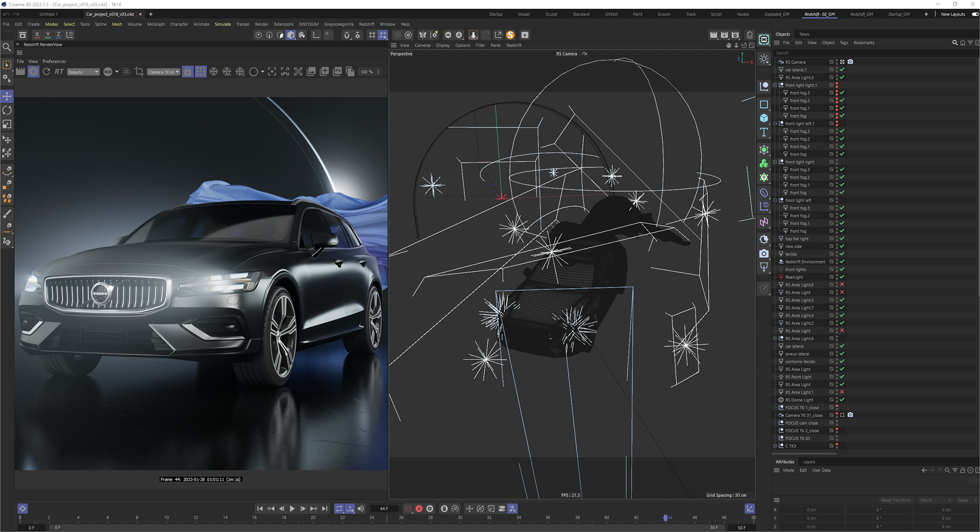Collapse the front light right.1 group
This screenshot has height=532, width=980.
[x=775, y=85]
